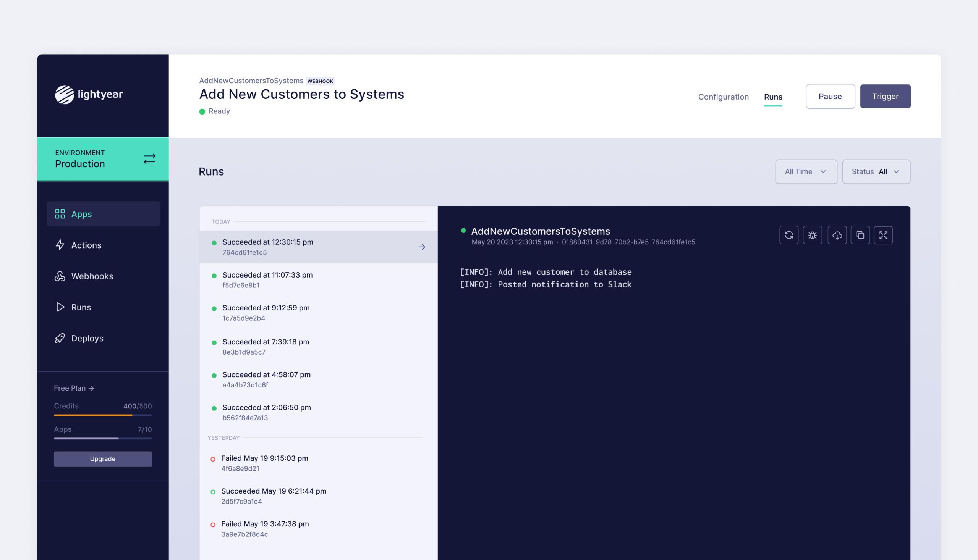Click the Free Plan link

(74, 388)
